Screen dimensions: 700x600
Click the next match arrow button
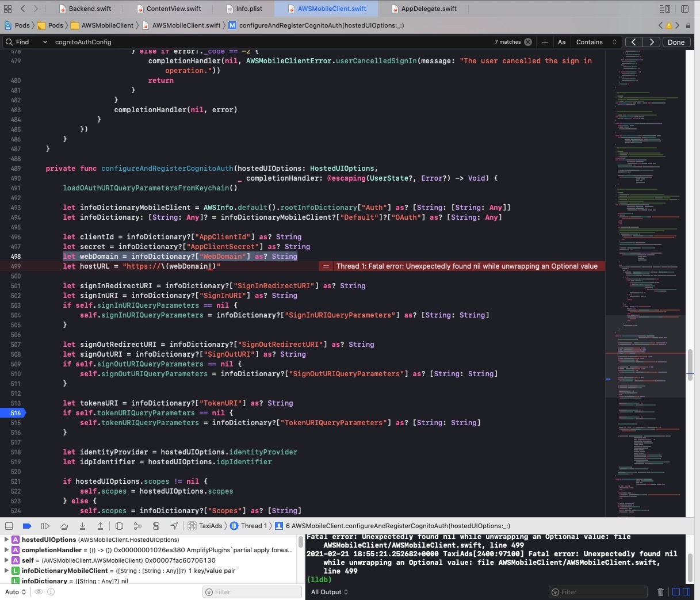[652, 41]
